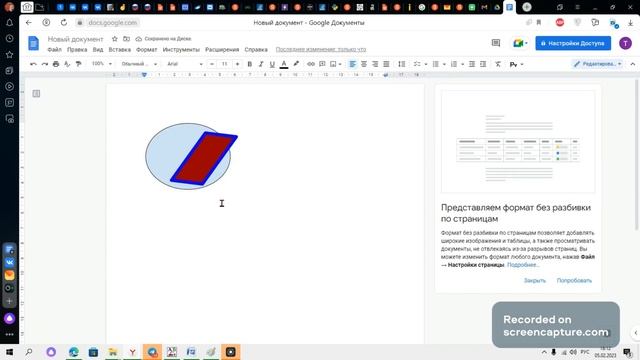
Task: Open the text color picker
Action: point(284,64)
